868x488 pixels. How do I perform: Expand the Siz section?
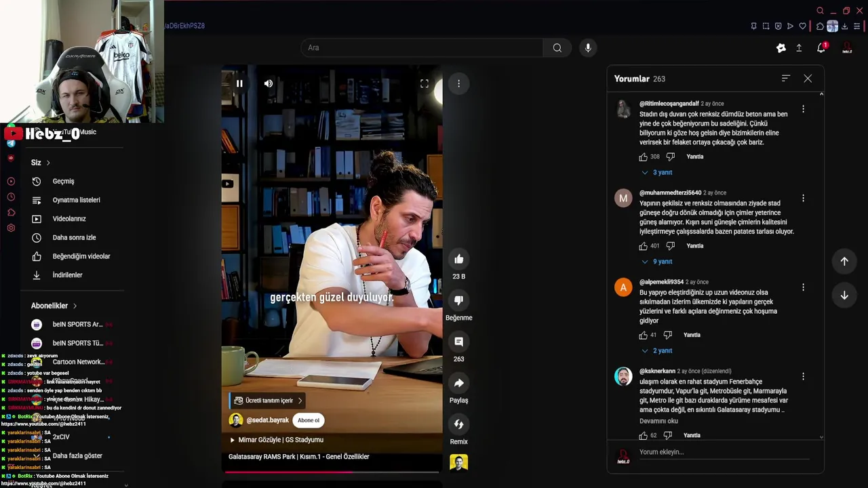(41, 163)
